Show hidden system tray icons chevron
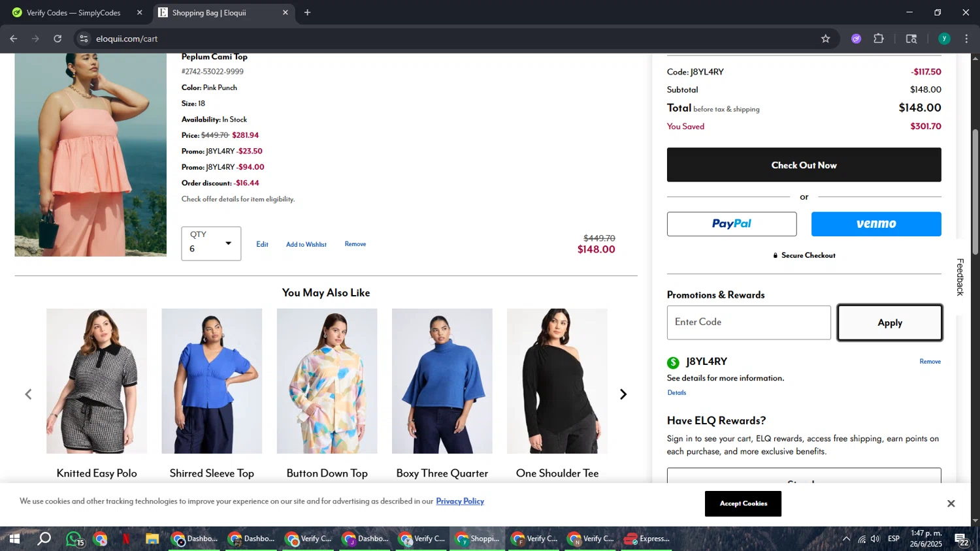980x551 pixels. (x=846, y=539)
